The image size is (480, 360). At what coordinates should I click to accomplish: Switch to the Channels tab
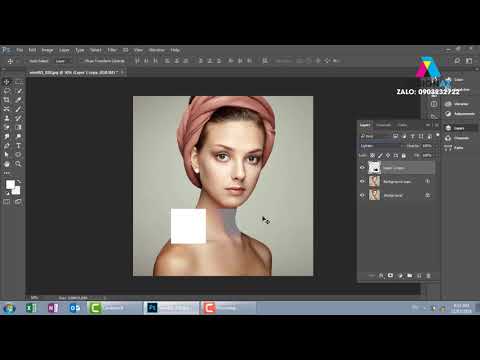pos(383,125)
